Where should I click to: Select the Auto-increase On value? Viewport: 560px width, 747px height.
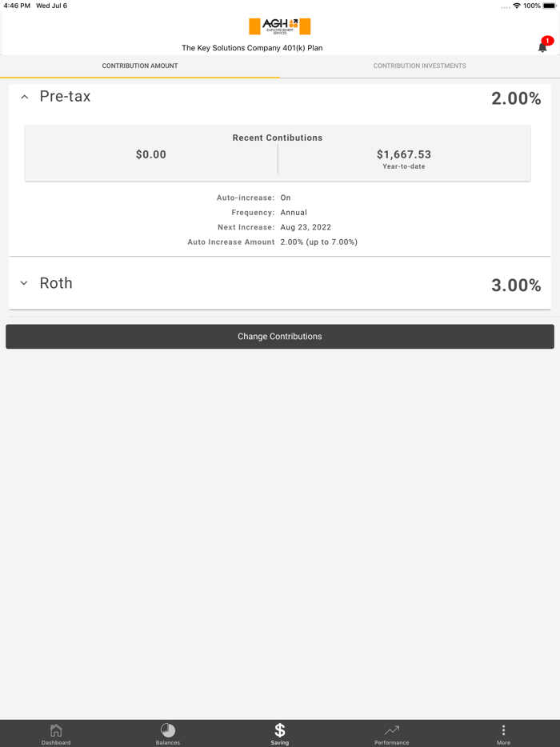click(286, 197)
